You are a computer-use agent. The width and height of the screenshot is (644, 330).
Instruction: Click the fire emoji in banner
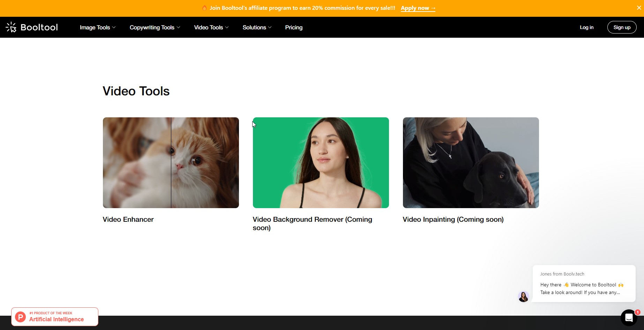204,8
